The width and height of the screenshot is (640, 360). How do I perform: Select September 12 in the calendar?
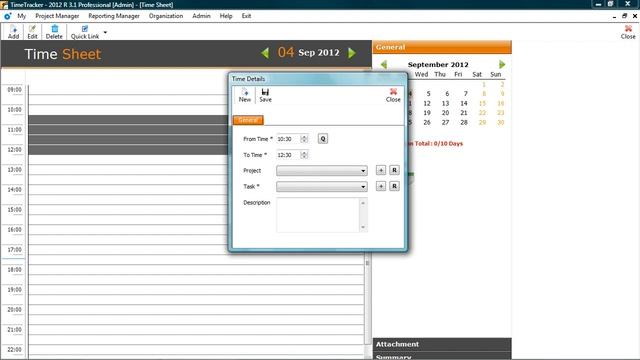(x=427, y=103)
